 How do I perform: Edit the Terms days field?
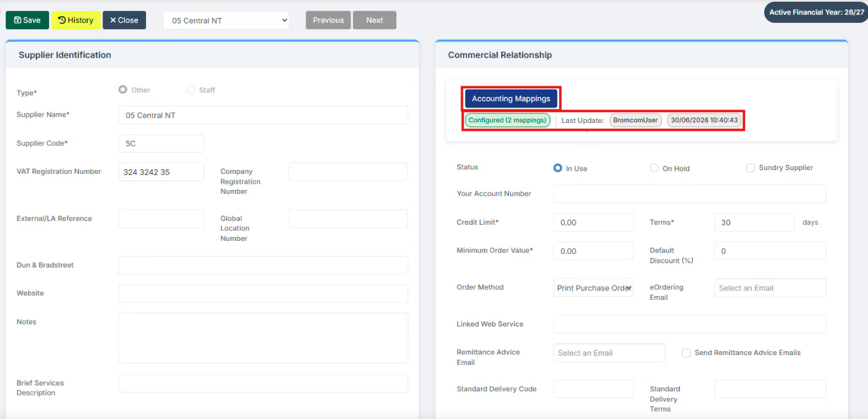click(754, 222)
